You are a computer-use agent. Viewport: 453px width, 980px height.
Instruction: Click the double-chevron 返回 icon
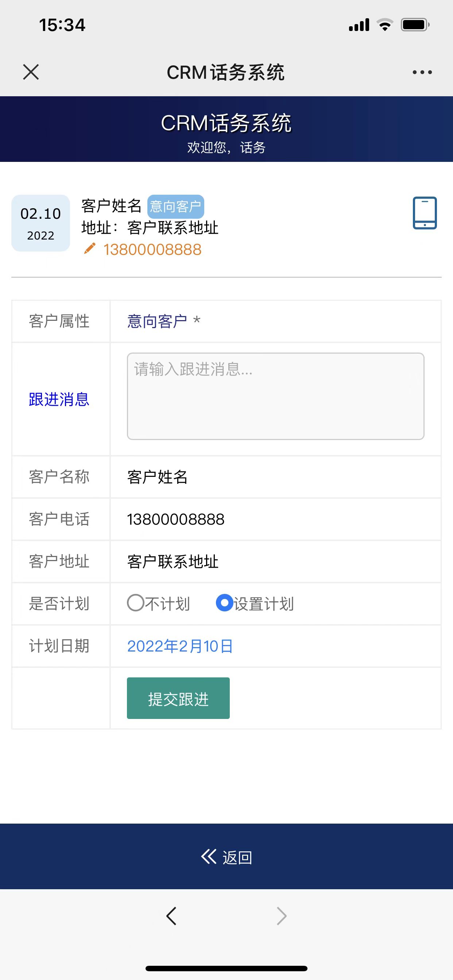pyautogui.click(x=209, y=857)
